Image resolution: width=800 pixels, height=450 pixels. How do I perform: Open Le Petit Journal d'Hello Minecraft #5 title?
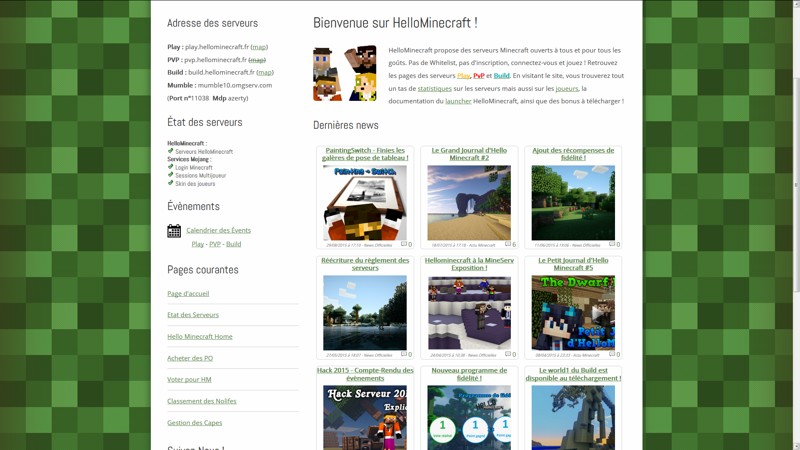(573, 264)
